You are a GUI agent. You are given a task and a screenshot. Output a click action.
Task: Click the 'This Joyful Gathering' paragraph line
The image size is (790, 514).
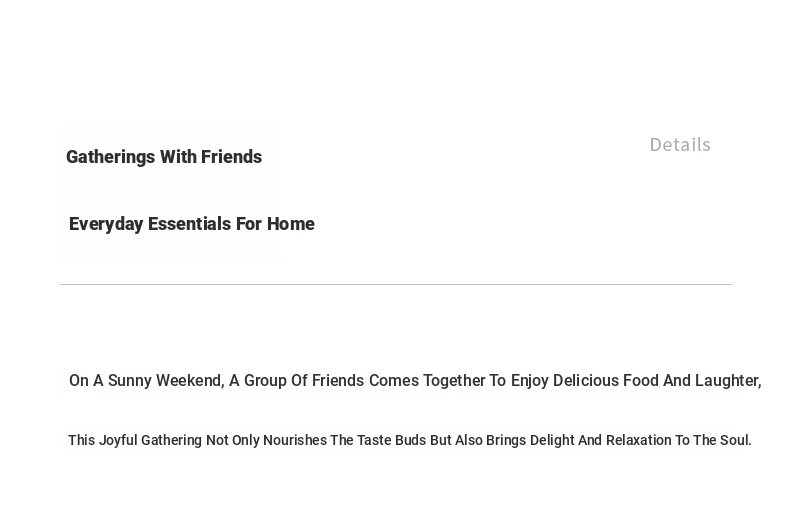pos(409,440)
